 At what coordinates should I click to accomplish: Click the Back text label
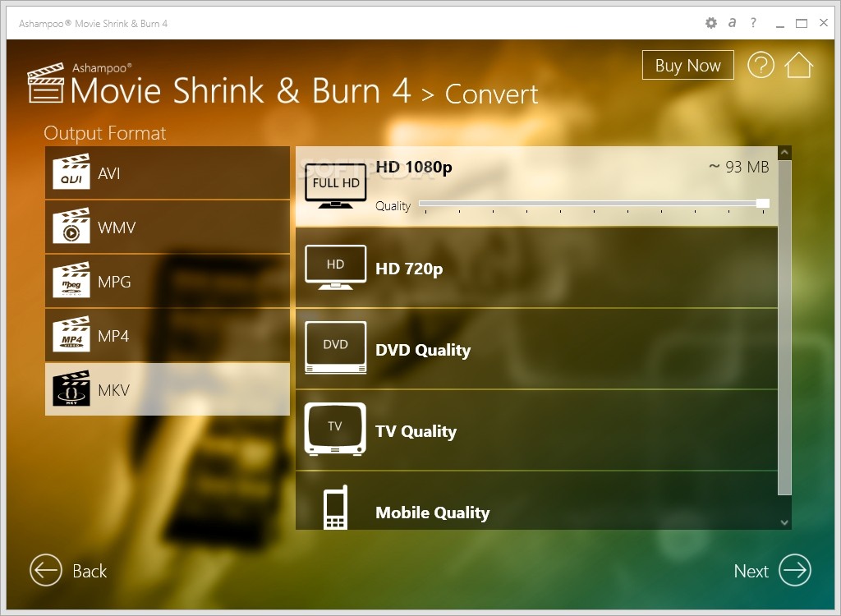click(90, 571)
